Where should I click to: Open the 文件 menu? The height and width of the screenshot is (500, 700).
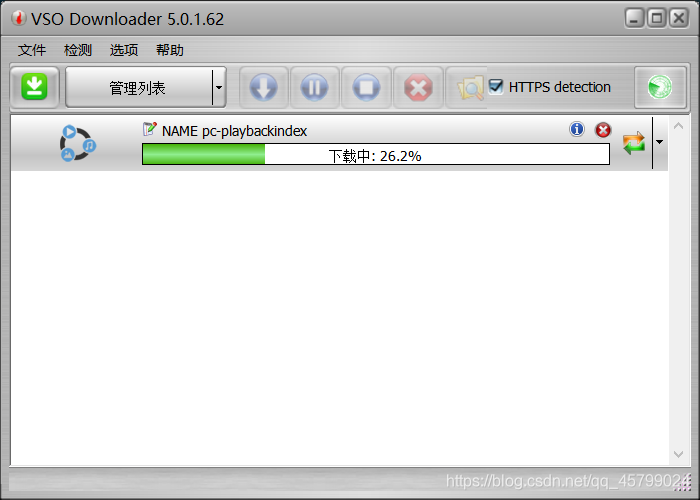32,50
